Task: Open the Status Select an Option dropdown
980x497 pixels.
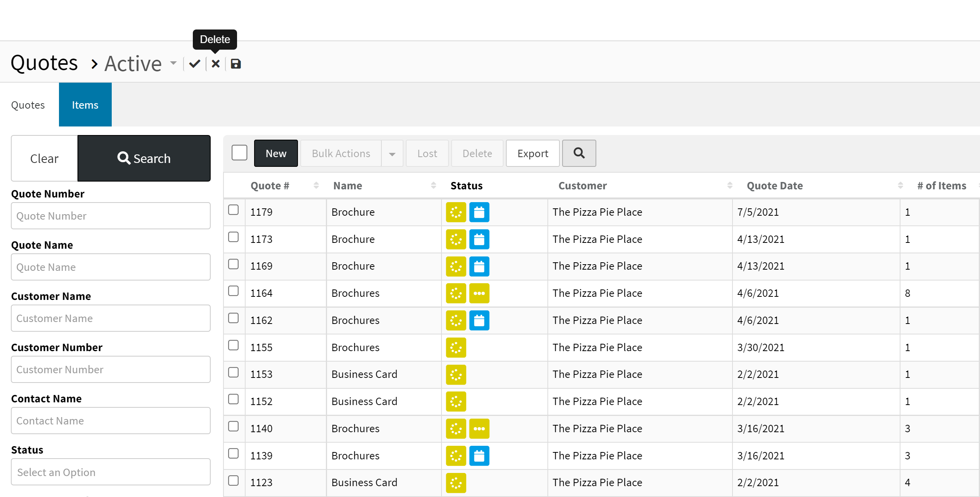Action: point(111,472)
